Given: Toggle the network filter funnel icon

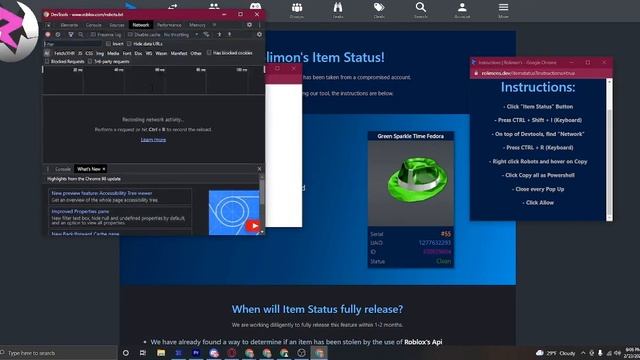Looking at the screenshot, I should click(71, 35).
